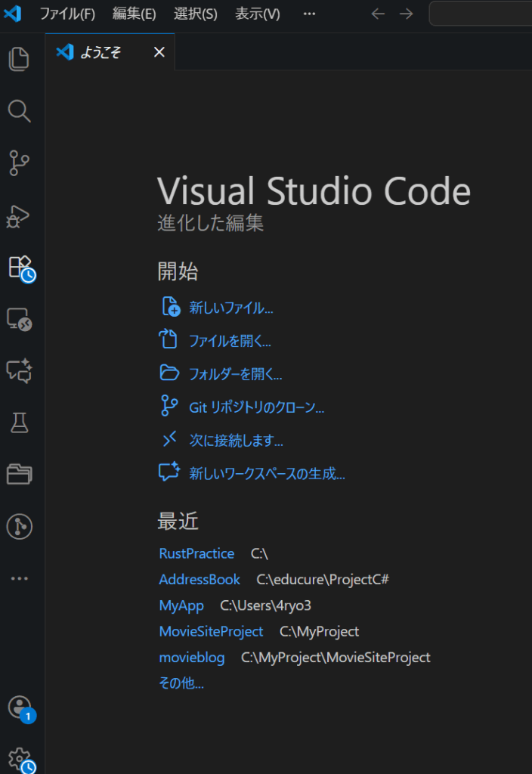
Task: Open recent project RustPractice
Action: (x=196, y=553)
